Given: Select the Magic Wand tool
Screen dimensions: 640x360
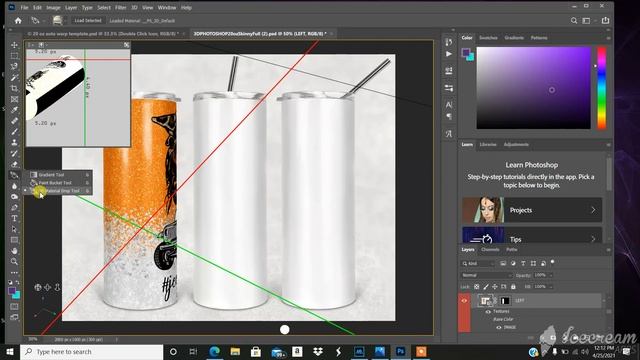Looking at the screenshot, I should pyautogui.click(x=14, y=77).
